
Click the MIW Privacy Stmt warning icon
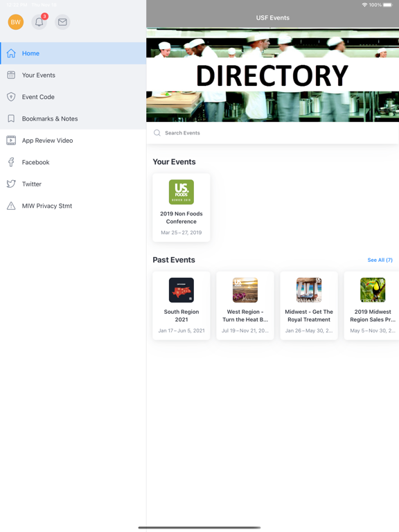point(11,206)
